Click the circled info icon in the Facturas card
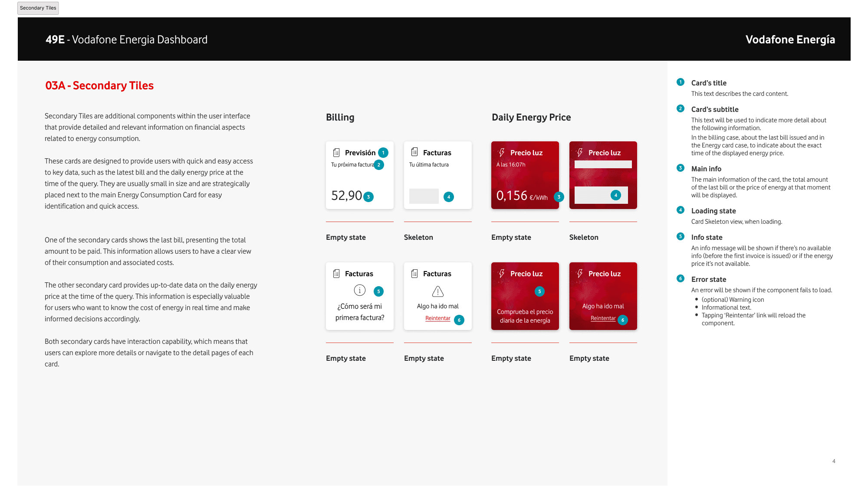This screenshot has width=868, height=503. [360, 290]
